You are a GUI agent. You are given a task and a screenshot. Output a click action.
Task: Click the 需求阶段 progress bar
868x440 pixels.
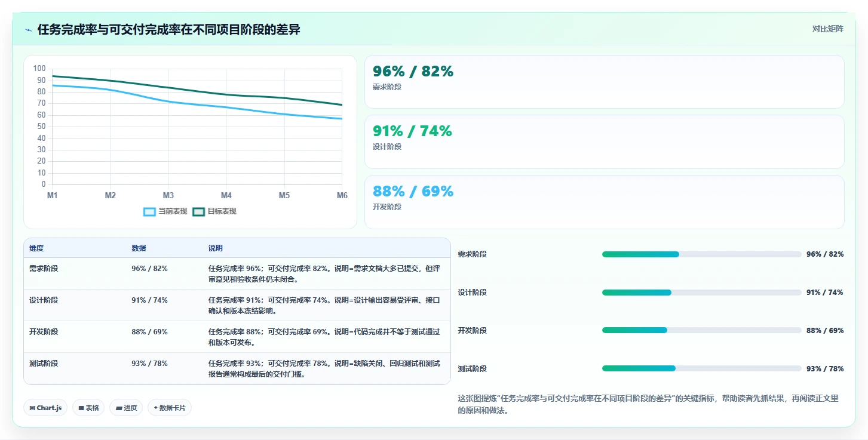coord(702,254)
